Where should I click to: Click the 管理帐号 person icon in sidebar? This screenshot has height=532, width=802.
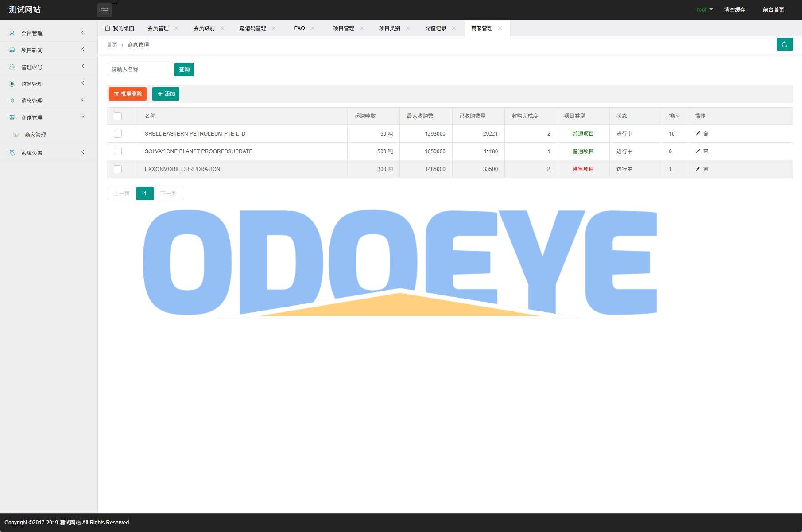click(x=12, y=67)
